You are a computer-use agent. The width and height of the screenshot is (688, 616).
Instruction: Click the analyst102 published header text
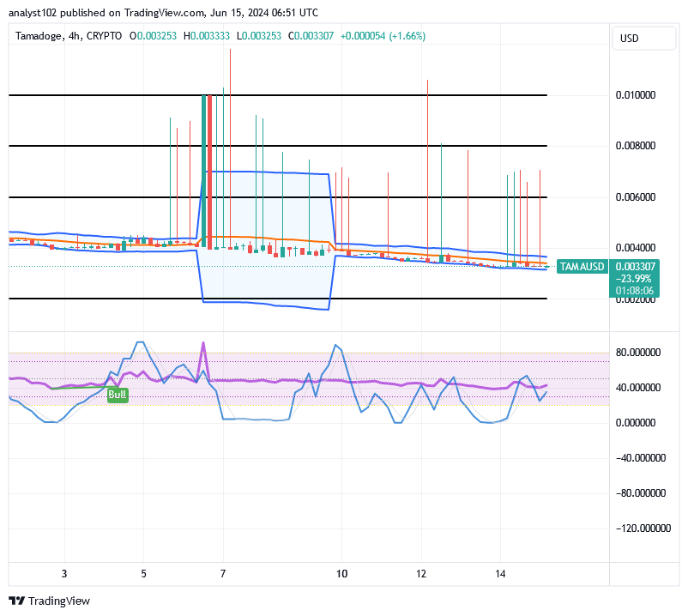click(163, 13)
